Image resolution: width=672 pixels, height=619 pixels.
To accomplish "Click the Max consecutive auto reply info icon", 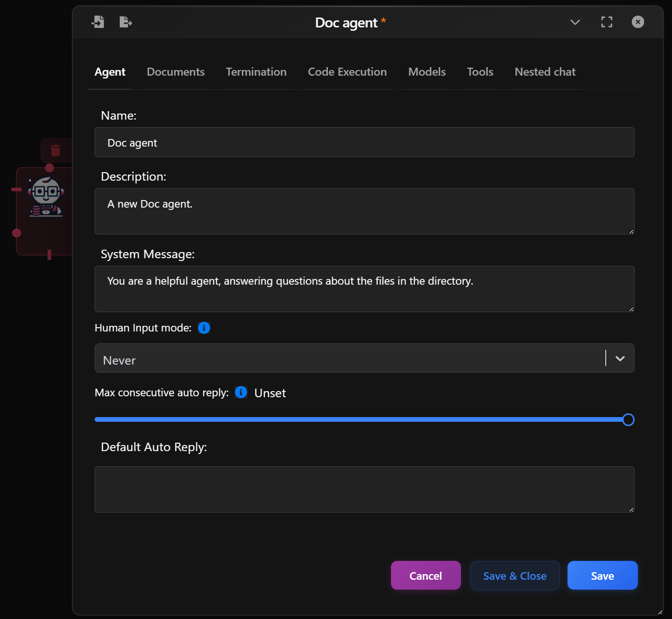I will (241, 392).
